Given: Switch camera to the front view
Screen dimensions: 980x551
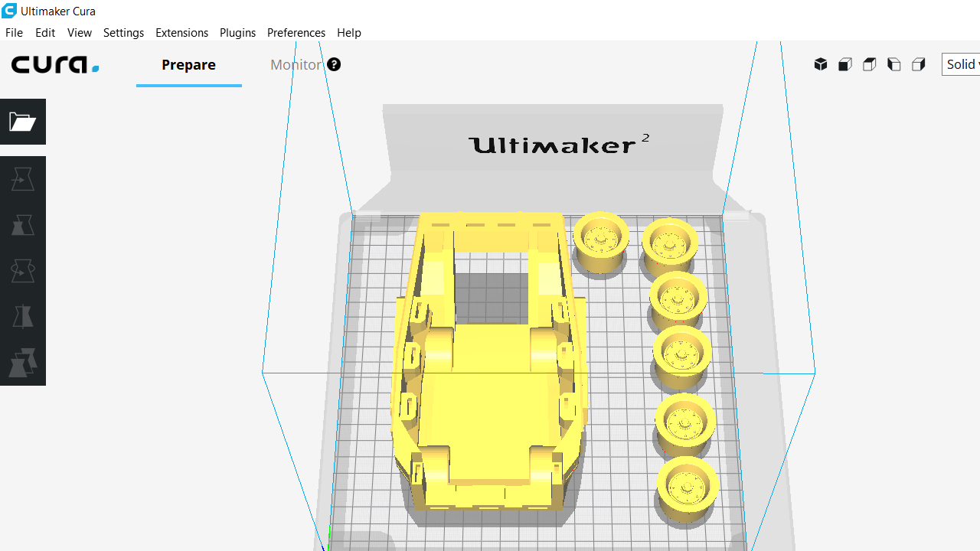Looking at the screenshot, I should click(845, 64).
